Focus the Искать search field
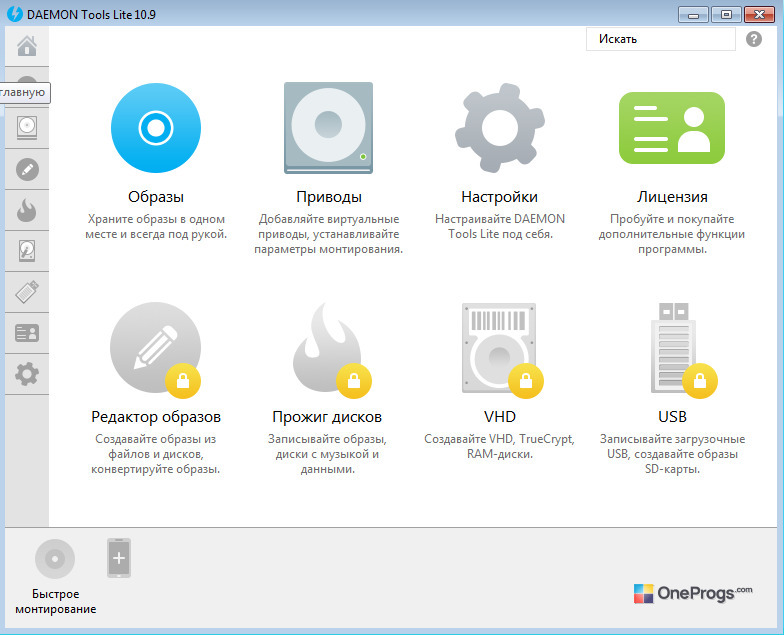This screenshot has width=784, height=635. [660, 39]
